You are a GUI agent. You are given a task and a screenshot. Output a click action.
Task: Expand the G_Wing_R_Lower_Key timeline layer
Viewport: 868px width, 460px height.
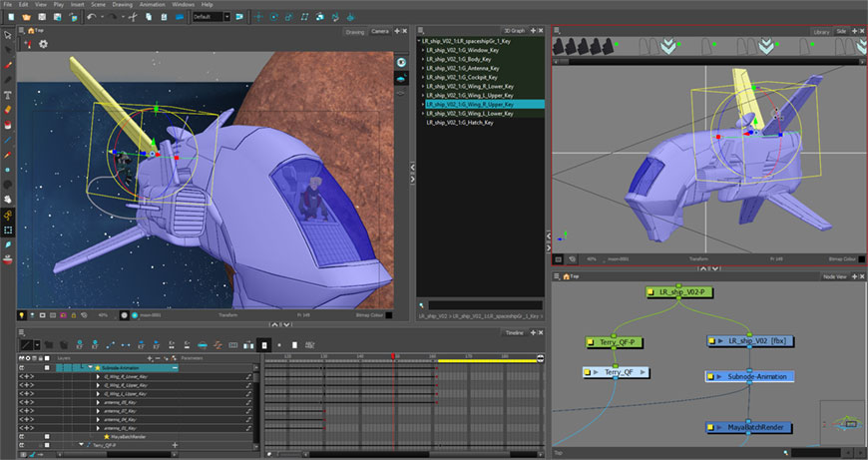pos(98,376)
